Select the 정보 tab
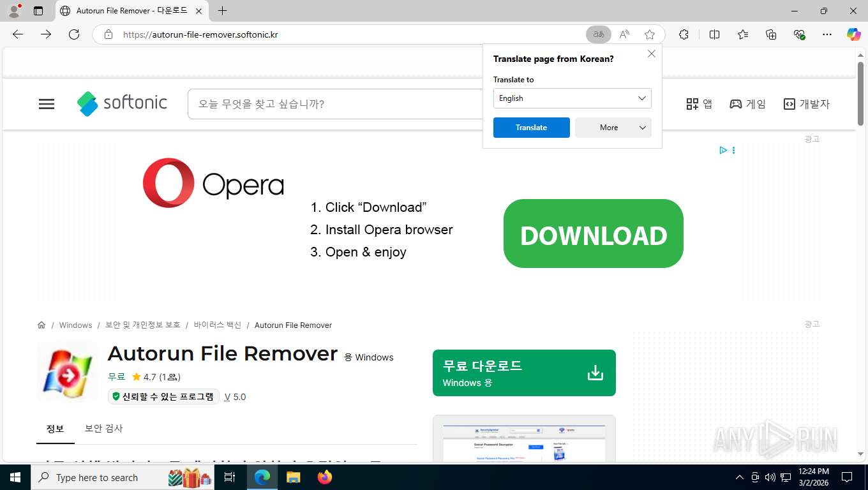868x490 pixels. click(56, 429)
